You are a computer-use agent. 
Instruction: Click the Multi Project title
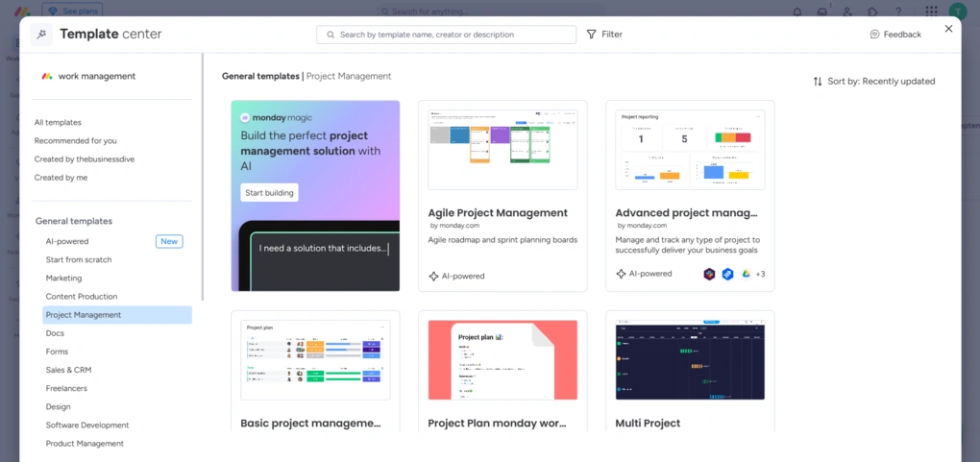[x=648, y=424]
